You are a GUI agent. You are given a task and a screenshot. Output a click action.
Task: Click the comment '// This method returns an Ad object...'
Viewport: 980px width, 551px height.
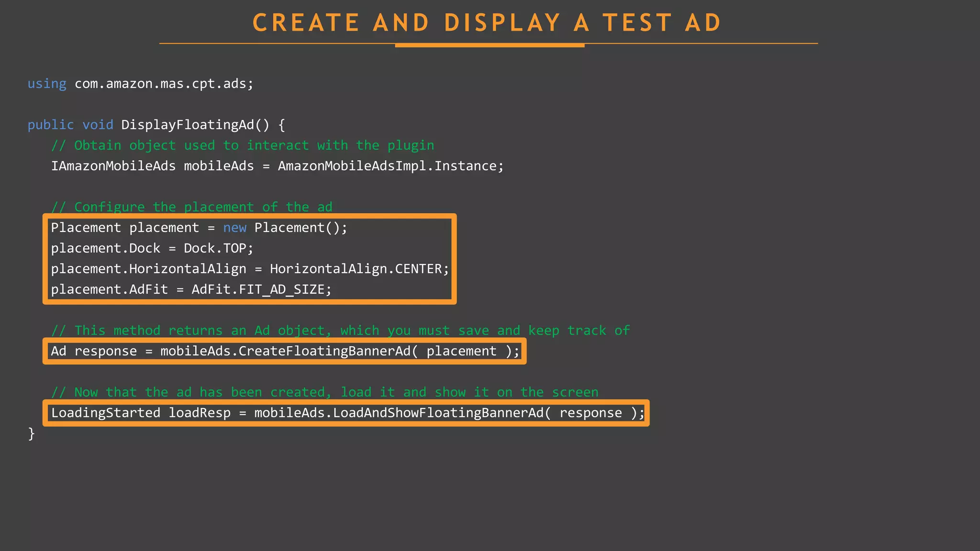tap(340, 331)
